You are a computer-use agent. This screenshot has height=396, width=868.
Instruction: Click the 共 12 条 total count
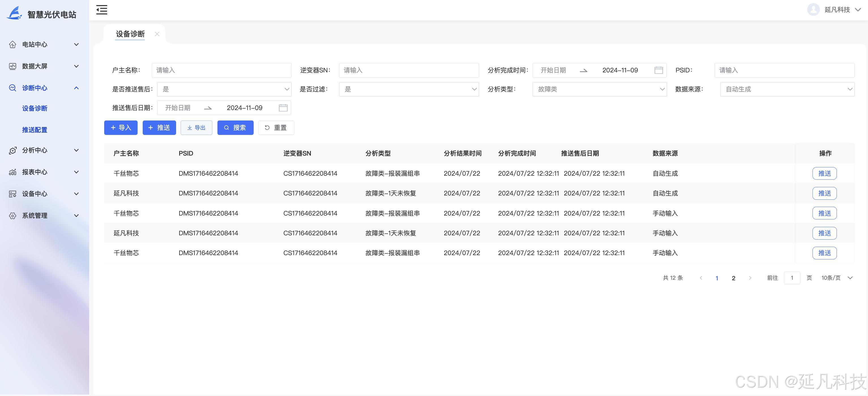click(673, 278)
